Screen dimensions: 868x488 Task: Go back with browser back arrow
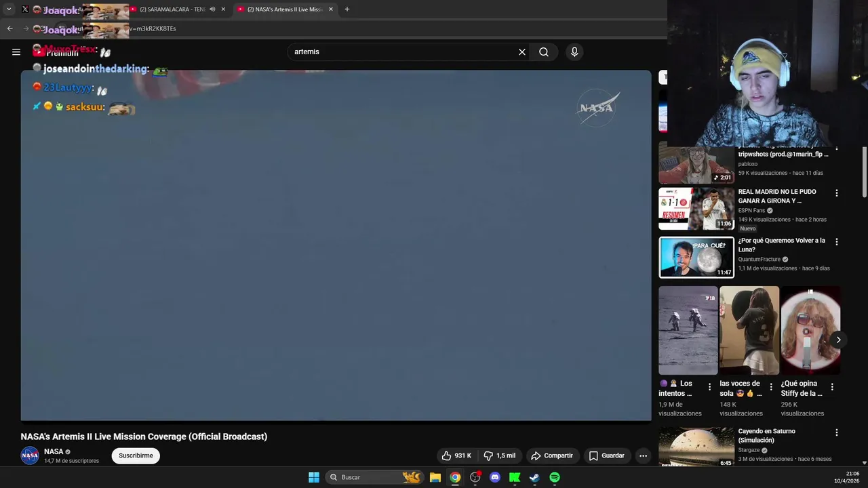pos(9,28)
